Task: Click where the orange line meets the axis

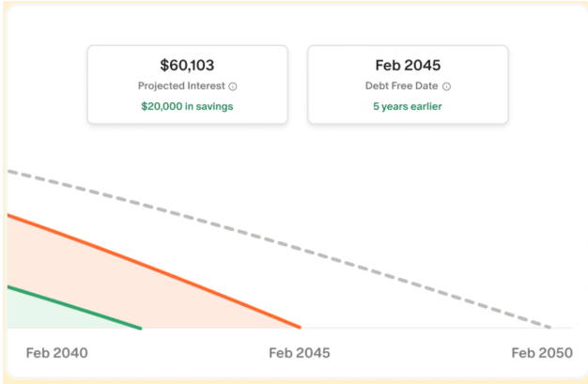Action: click(x=299, y=327)
